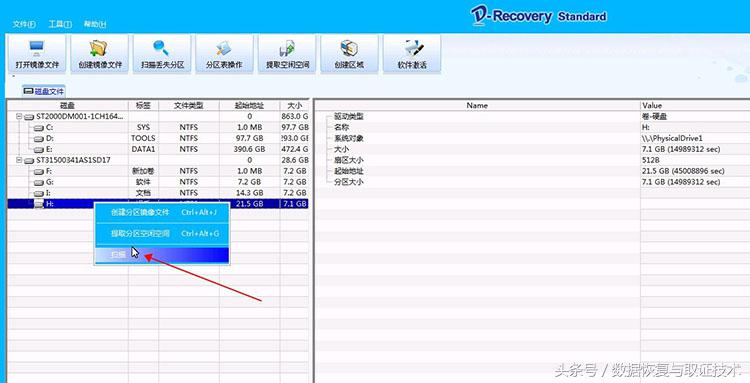Screen dimensions: 750x383
Task: Click the disk icon of ST31500341AS1SD17
Action: point(30,160)
